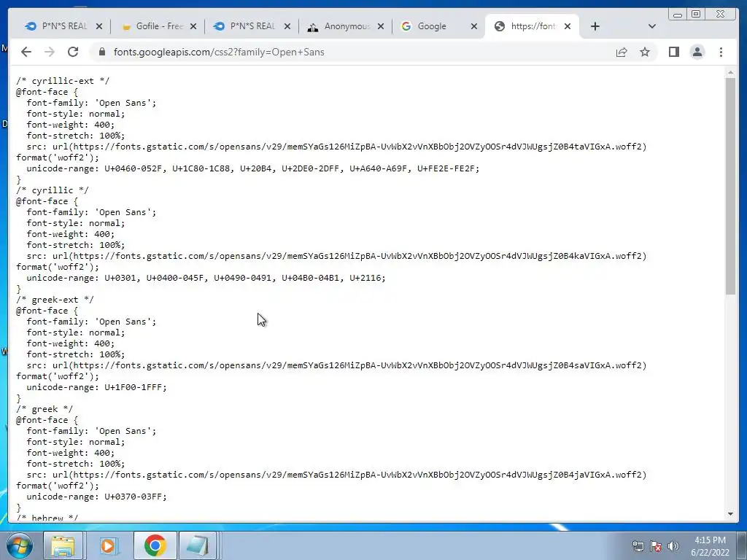Image resolution: width=747 pixels, height=560 pixels.
Task: Click the network tray icon
Action: tap(638, 546)
